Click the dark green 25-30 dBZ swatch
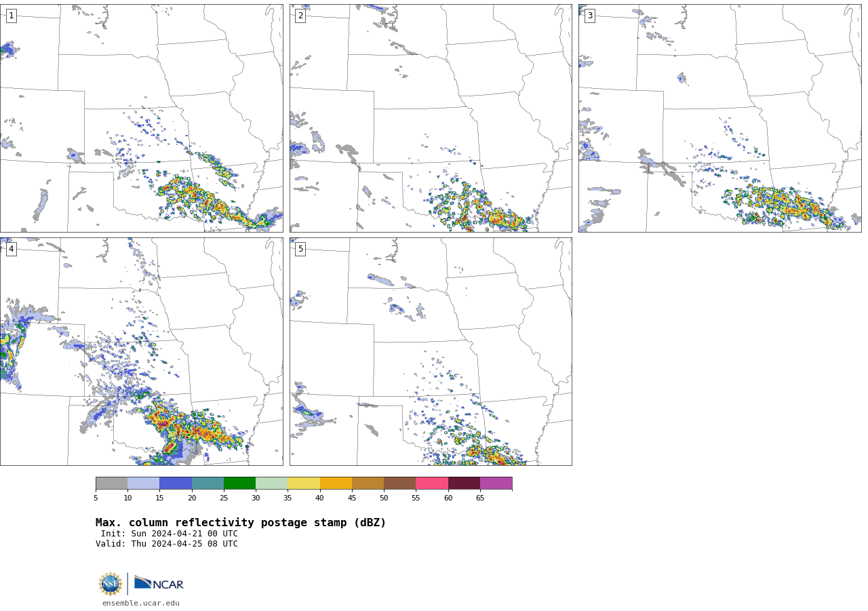The image size is (868, 611). [239, 483]
